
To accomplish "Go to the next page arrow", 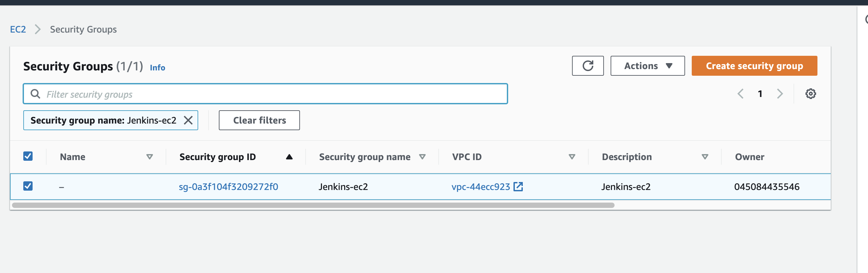I will (780, 94).
